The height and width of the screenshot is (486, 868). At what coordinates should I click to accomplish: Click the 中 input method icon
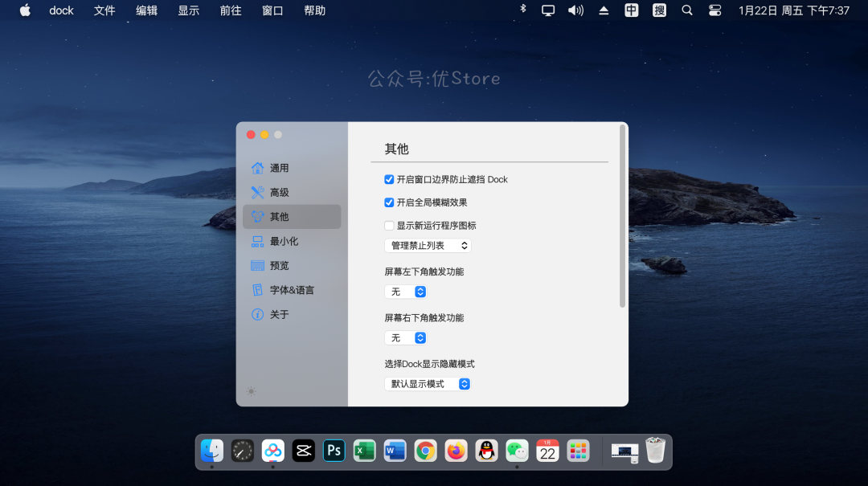click(631, 10)
